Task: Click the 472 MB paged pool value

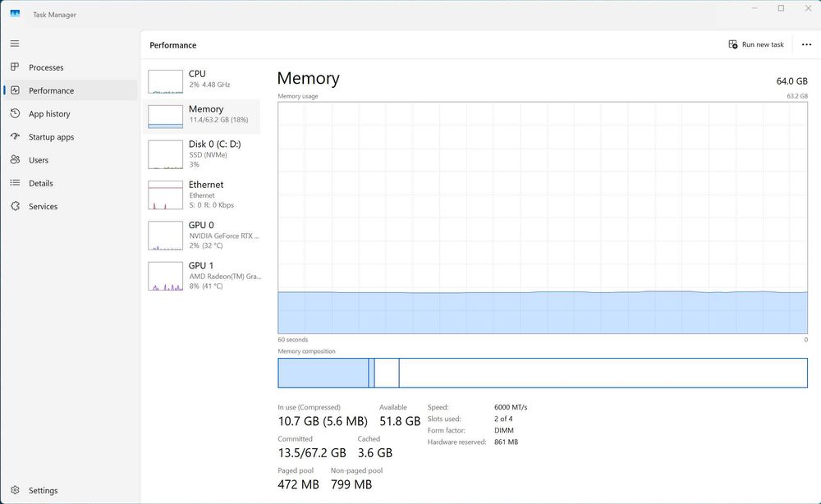Action: pyautogui.click(x=298, y=484)
